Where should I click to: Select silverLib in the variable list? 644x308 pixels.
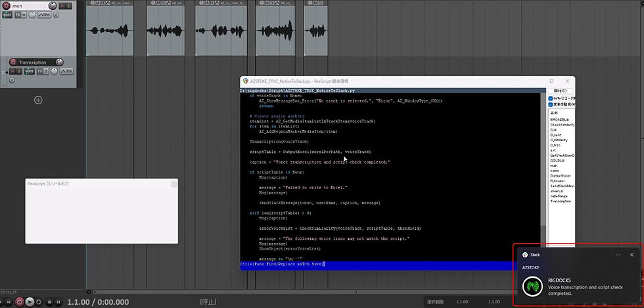coord(557,191)
